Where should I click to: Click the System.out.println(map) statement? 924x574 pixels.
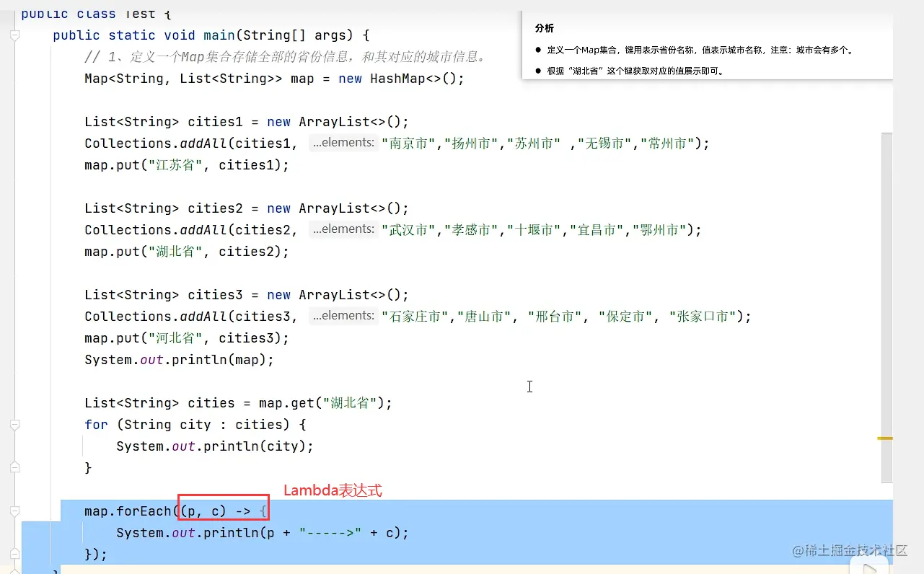pos(180,359)
